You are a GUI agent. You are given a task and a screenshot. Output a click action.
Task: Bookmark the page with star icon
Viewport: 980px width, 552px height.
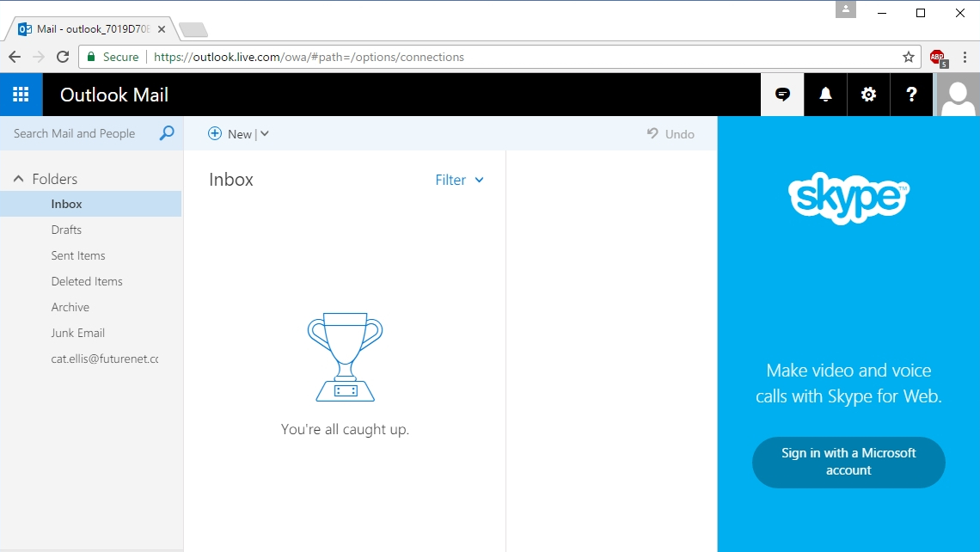coord(908,57)
